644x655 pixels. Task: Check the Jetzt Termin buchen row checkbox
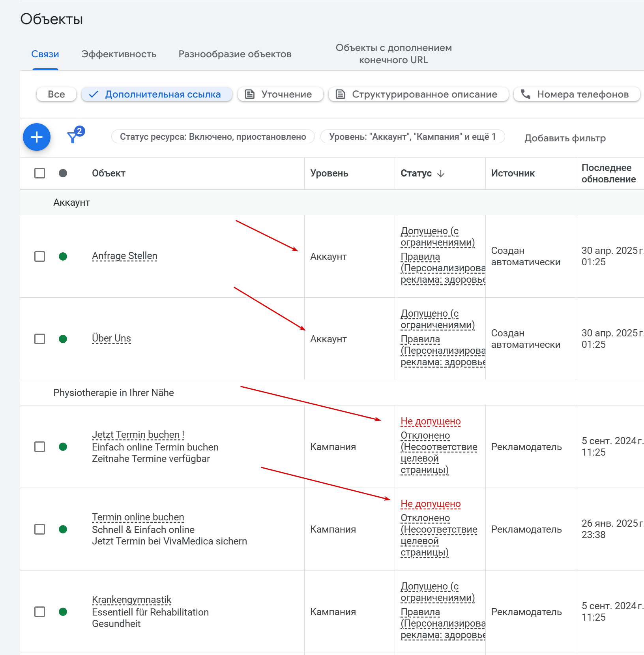(39, 447)
